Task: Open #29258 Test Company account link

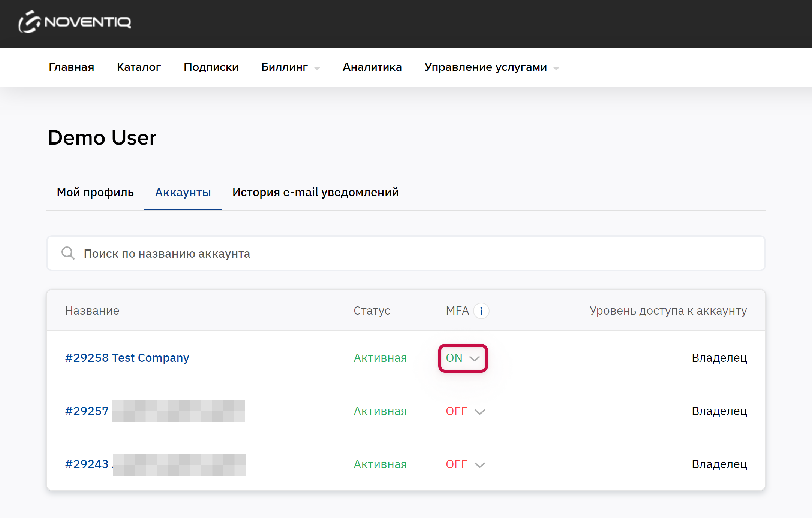Action: point(127,358)
